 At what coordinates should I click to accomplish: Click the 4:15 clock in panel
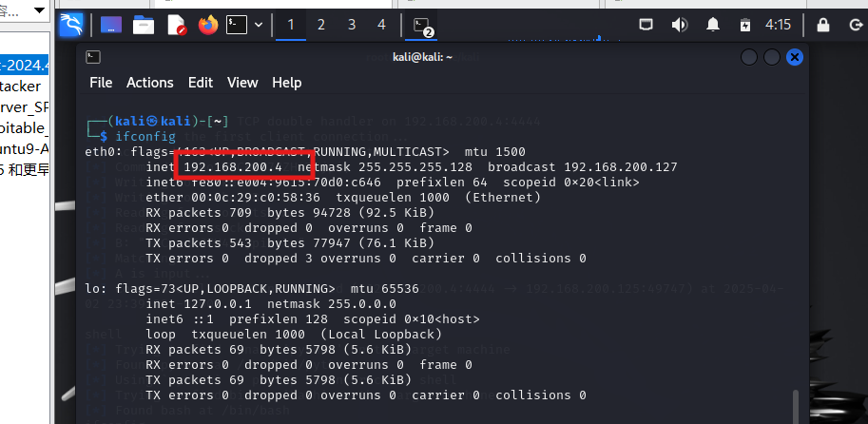pos(778,25)
